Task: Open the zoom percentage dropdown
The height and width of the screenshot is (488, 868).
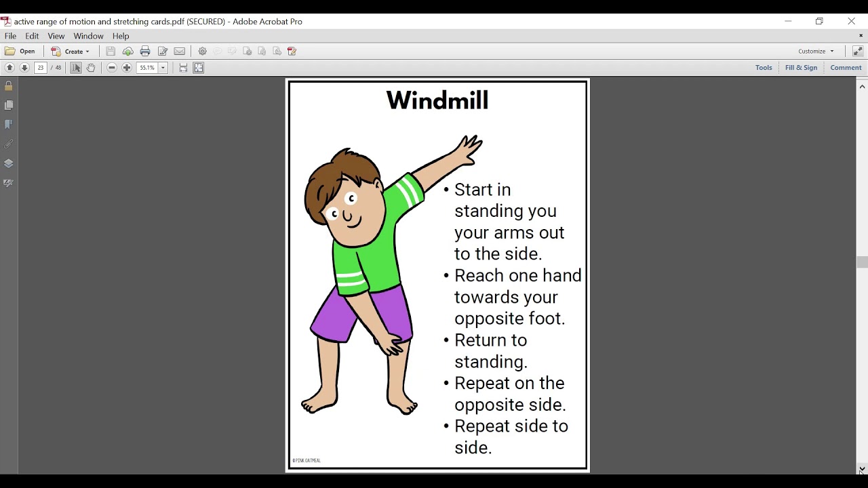Action: [163, 68]
